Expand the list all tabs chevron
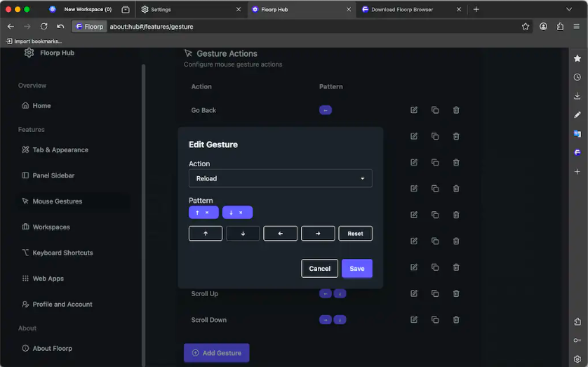 (569, 10)
